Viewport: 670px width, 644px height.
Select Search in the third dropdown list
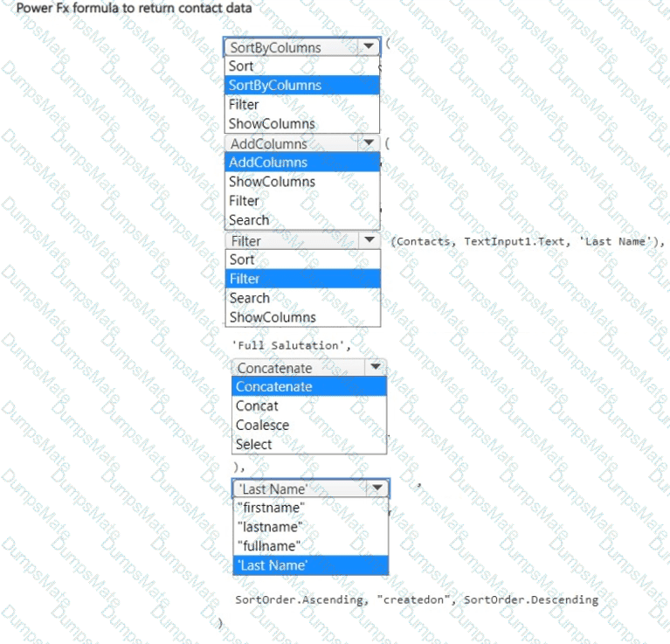point(249,298)
